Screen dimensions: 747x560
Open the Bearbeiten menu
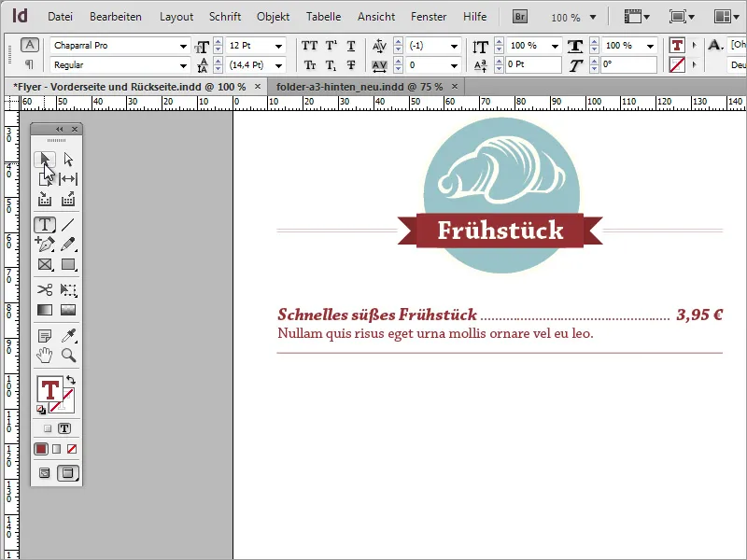[x=116, y=17]
